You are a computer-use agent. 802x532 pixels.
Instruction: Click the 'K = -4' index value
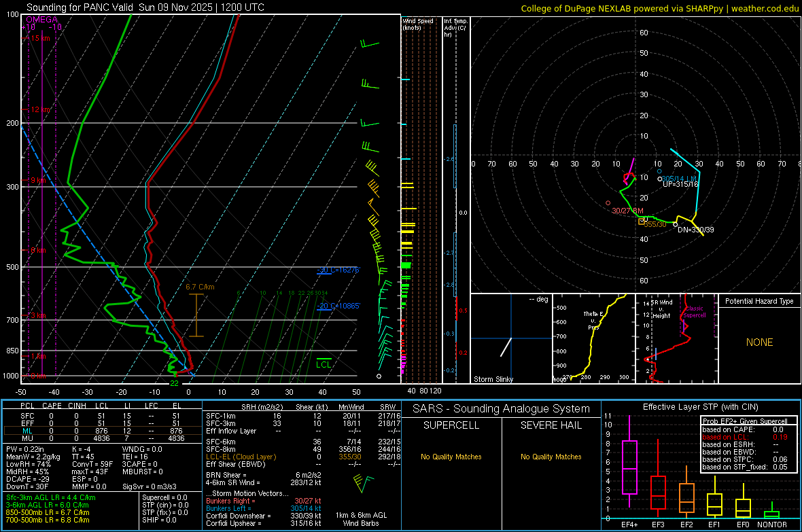pyautogui.click(x=82, y=449)
